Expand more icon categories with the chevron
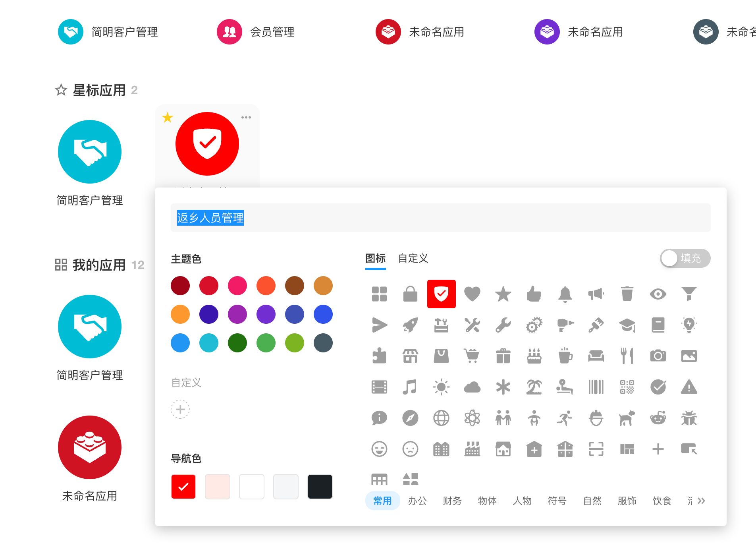Viewport: 756px width, 557px height. click(701, 501)
